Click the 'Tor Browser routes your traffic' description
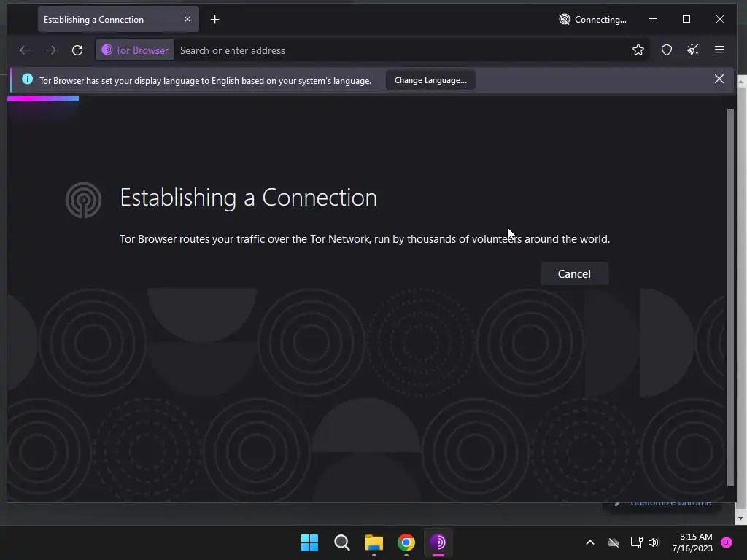Viewport: 747px width, 560px height. click(x=365, y=239)
